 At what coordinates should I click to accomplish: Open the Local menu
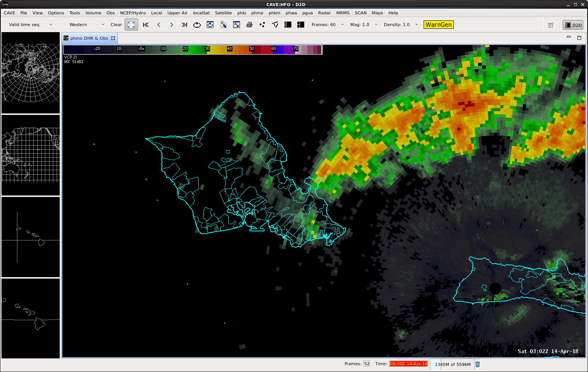point(156,13)
